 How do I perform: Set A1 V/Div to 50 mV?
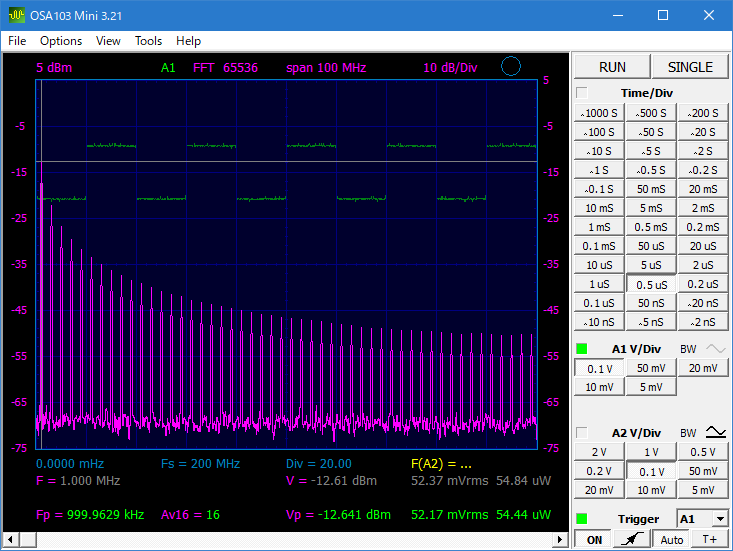pyautogui.click(x=651, y=368)
